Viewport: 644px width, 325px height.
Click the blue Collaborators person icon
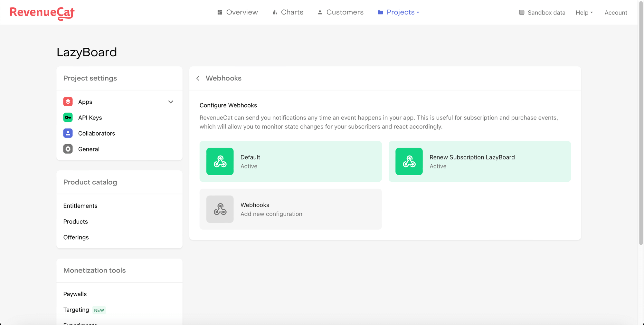pyautogui.click(x=68, y=133)
